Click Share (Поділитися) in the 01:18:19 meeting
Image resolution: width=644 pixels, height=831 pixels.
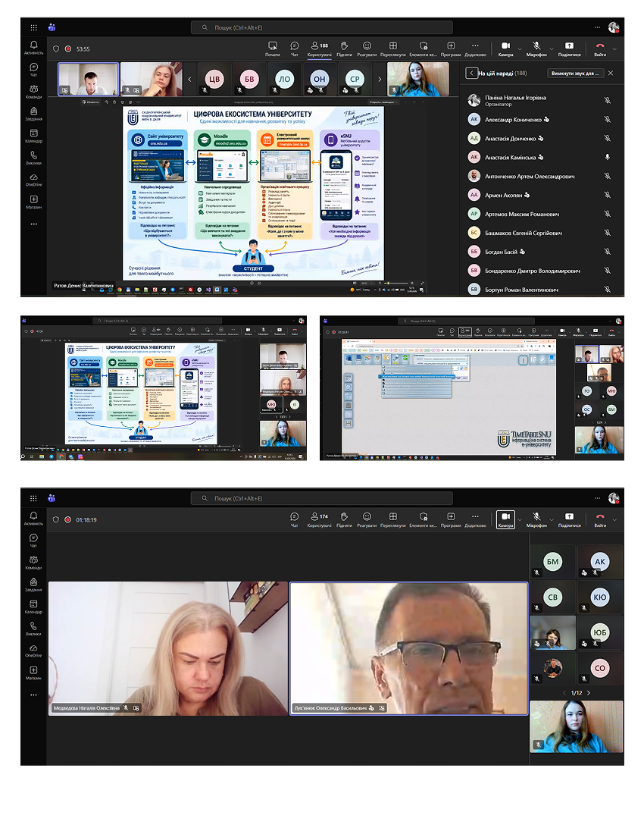pyautogui.click(x=569, y=519)
